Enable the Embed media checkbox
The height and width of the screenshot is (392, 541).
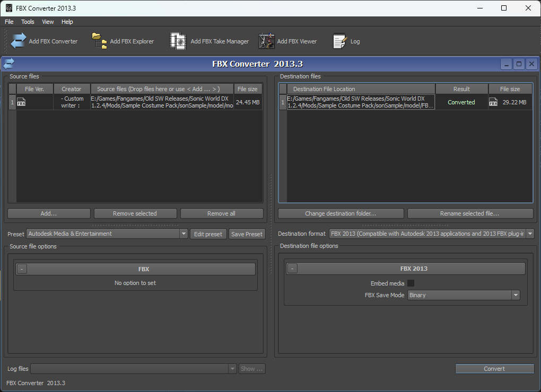click(x=411, y=283)
